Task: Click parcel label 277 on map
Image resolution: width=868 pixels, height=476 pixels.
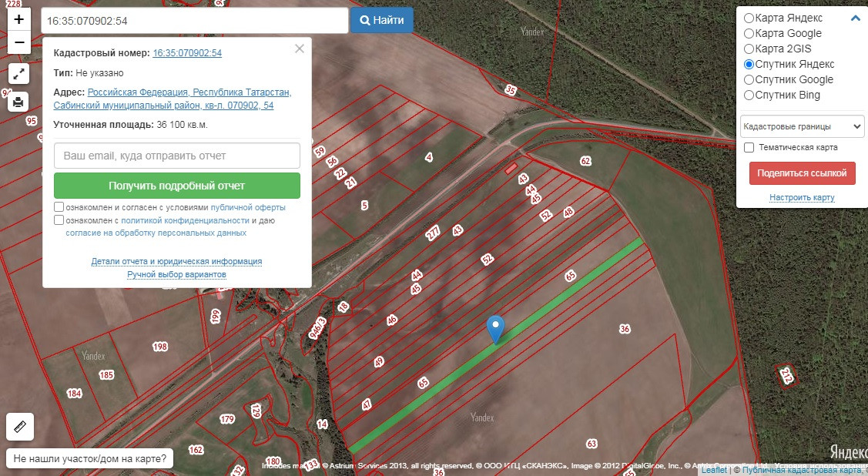Action: tap(433, 233)
